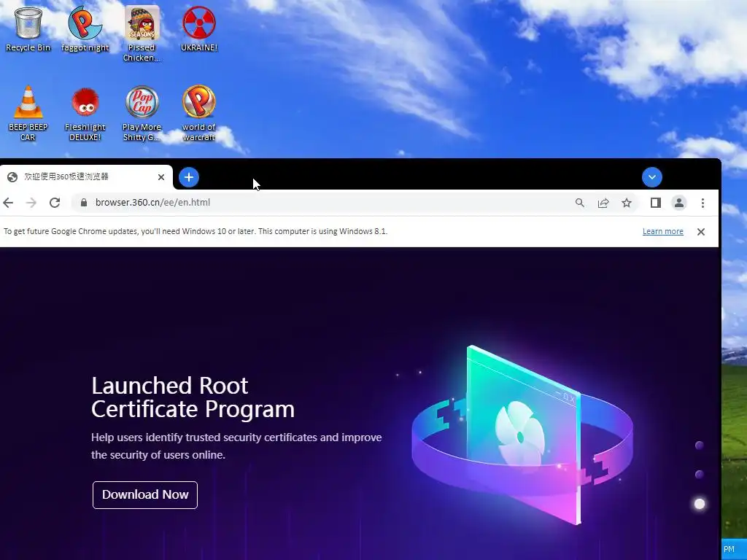Open the Chrome three-dot menu
This screenshot has height=560, width=747.
pyautogui.click(x=703, y=203)
